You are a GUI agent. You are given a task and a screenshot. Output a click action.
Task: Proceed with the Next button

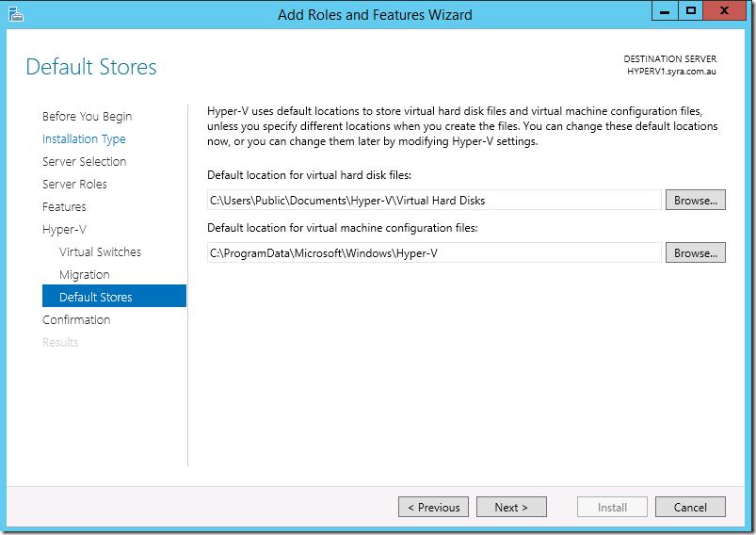click(511, 507)
